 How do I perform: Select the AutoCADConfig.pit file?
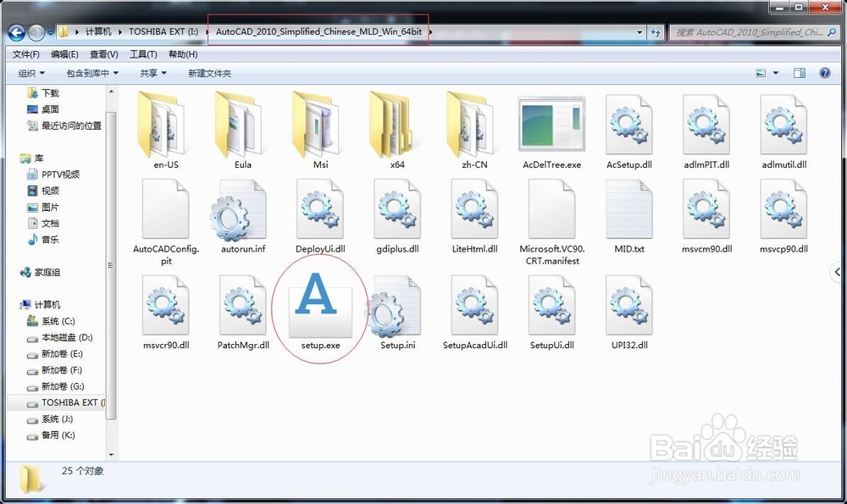[x=165, y=222]
